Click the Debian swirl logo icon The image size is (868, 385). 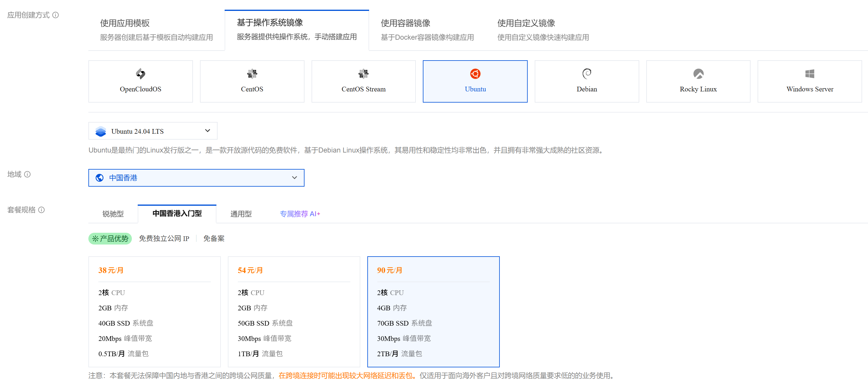[587, 73]
